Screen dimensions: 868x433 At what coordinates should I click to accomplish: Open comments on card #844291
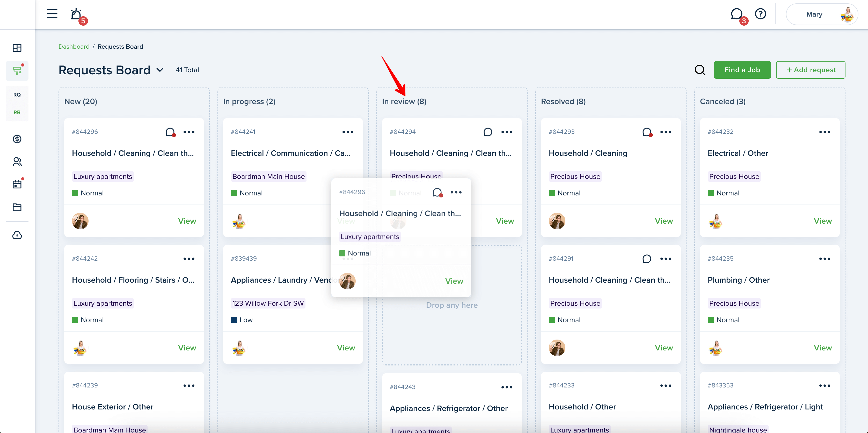pos(647,259)
